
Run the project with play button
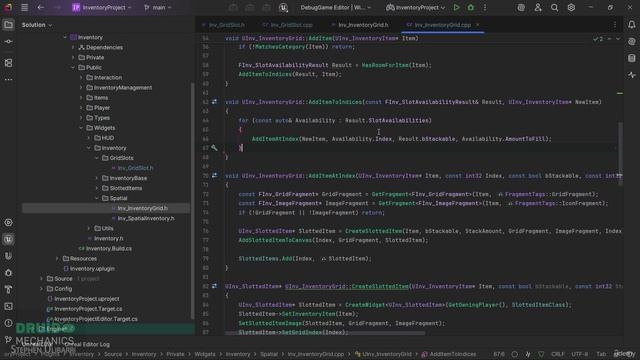[x=456, y=7]
